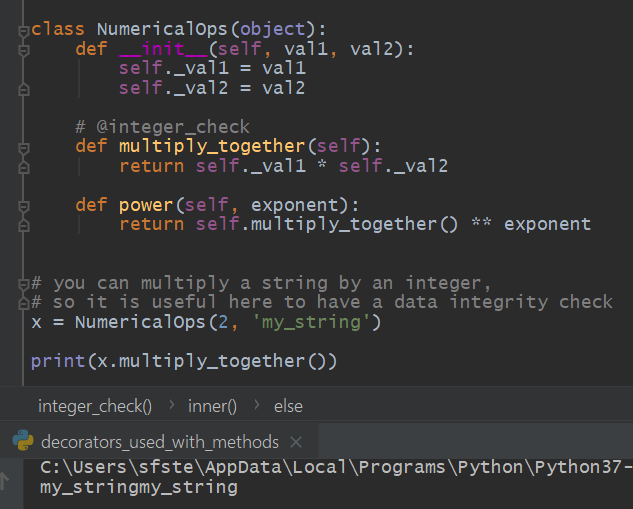The image size is (633, 509).
Task: Fold the power method in gutter
Action: (24, 205)
